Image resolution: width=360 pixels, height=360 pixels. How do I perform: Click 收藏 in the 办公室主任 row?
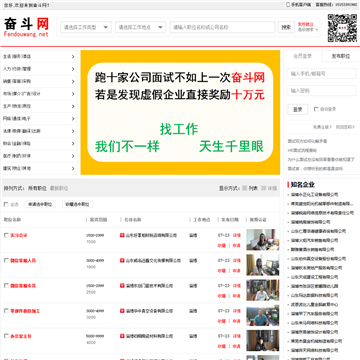click(222, 346)
